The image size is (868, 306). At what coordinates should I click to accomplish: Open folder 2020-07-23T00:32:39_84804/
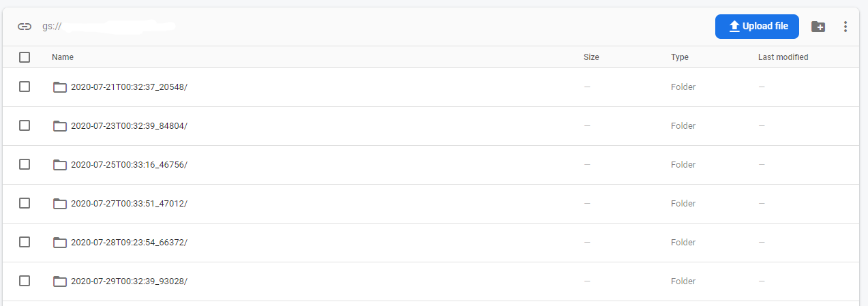(x=129, y=126)
